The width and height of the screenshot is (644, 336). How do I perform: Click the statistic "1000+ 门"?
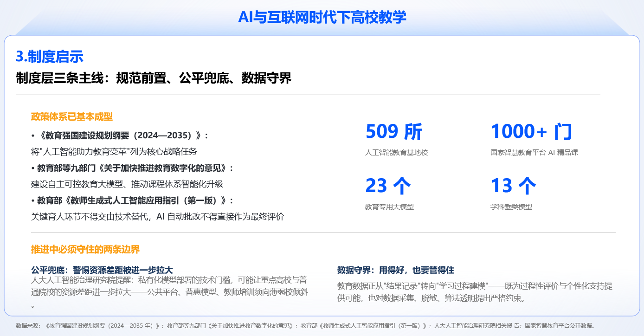tap(532, 132)
